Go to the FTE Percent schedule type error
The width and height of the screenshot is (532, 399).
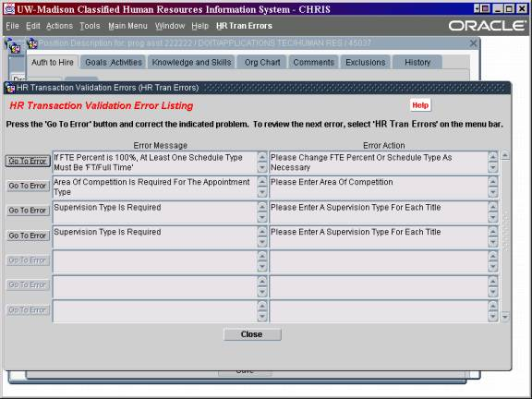(28, 161)
